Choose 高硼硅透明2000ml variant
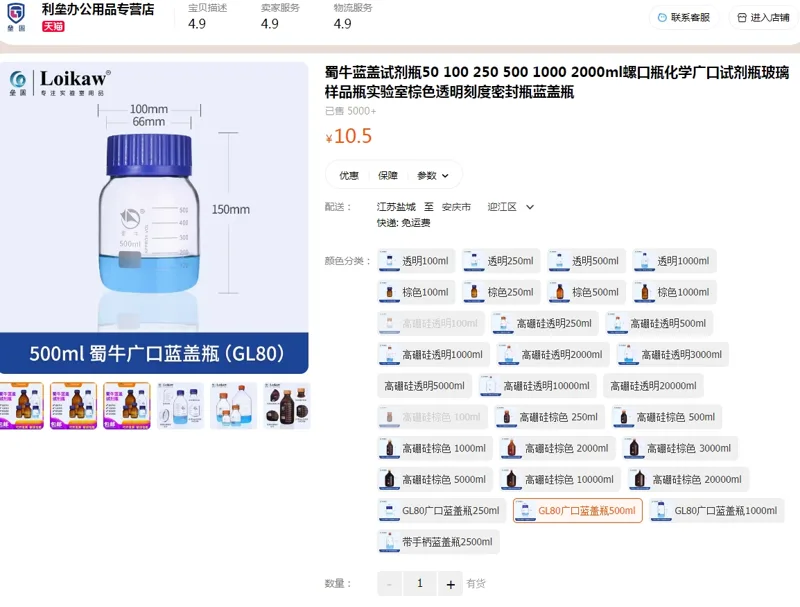This screenshot has width=800, height=607. point(553,355)
